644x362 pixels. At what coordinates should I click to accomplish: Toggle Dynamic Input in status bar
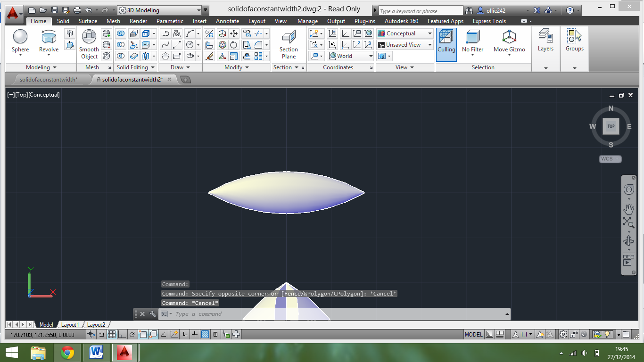184,334
